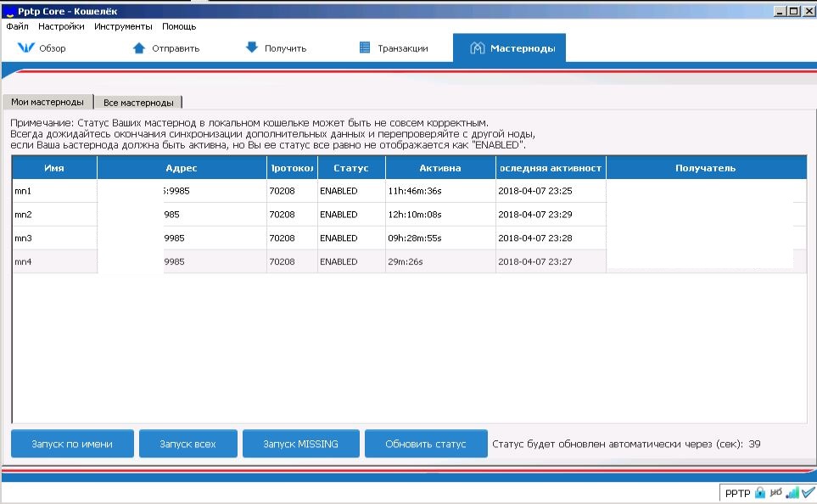
Task: Maximize the Pptp Core wallet window
Action: tap(793, 11)
